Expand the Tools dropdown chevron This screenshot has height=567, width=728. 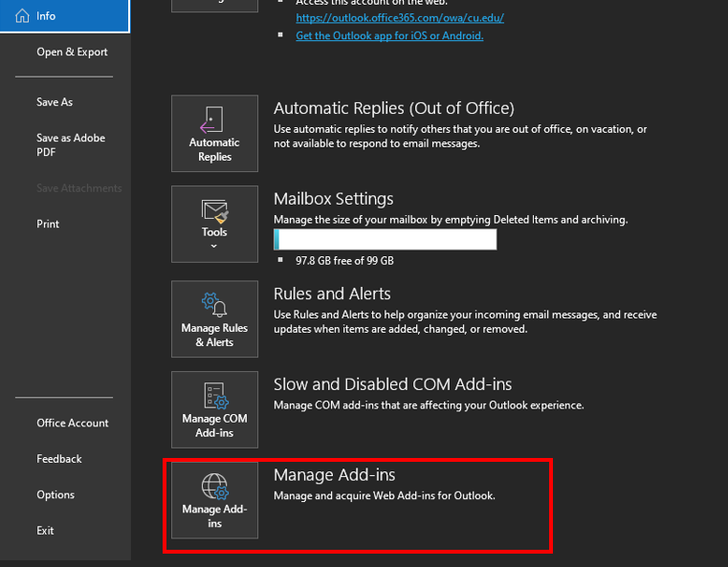[214, 247]
